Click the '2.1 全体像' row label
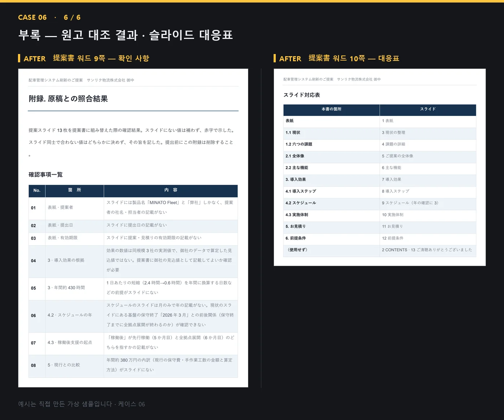 coord(295,156)
